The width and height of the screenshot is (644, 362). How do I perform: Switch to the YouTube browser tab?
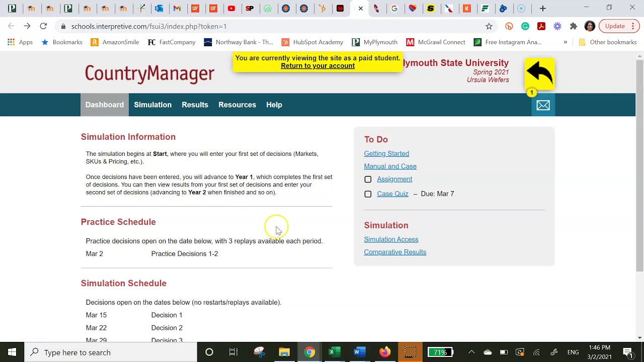click(x=231, y=9)
